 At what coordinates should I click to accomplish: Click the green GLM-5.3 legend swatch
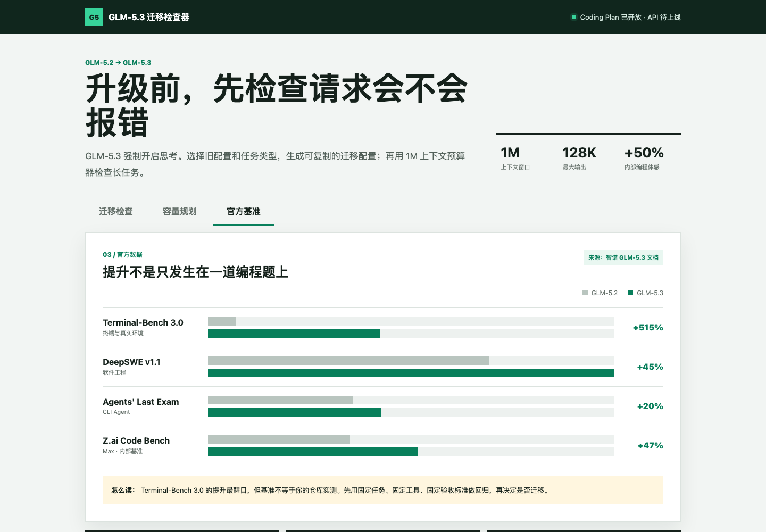click(630, 293)
